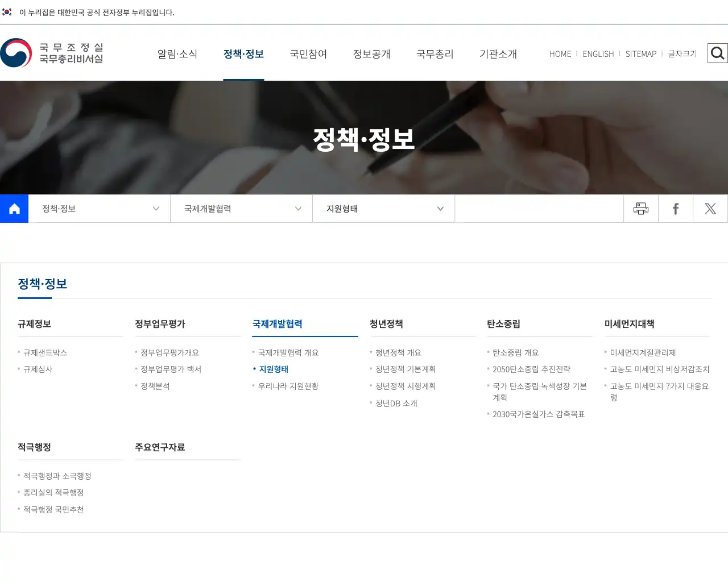Open 총리실의 적극행정 link
Image resolution: width=728 pixels, height=582 pixels.
[53, 492]
